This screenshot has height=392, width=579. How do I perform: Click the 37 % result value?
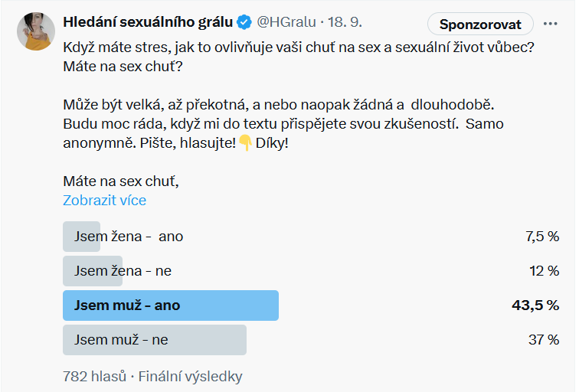(544, 340)
